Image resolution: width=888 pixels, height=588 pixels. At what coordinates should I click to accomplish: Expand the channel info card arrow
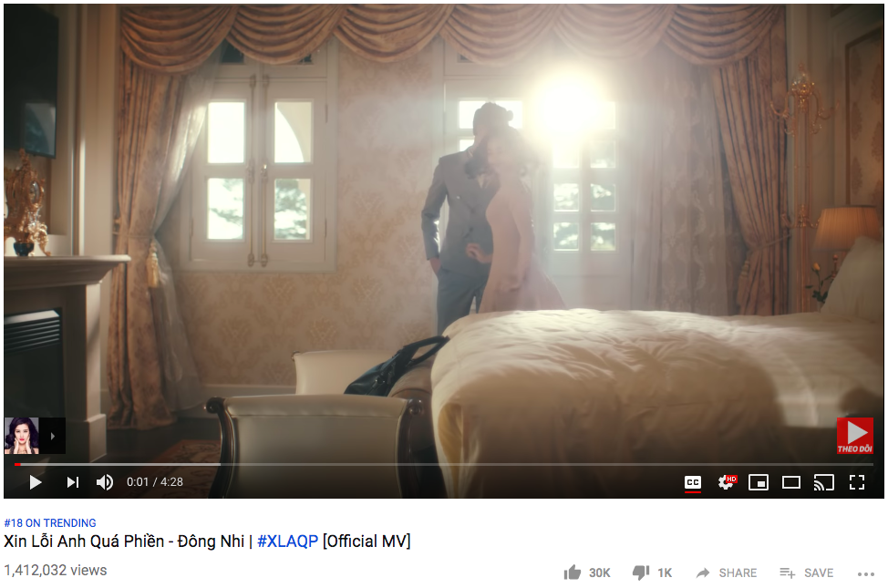[53, 436]
